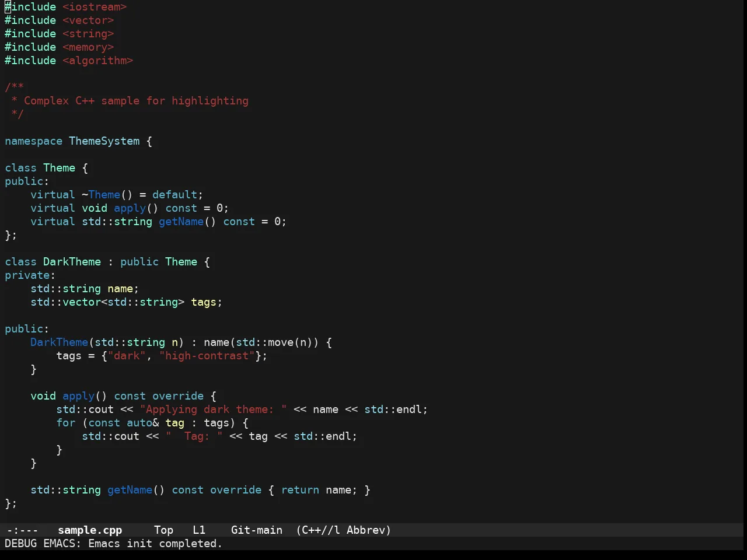Place cursor on <string> include

[88, 34]
